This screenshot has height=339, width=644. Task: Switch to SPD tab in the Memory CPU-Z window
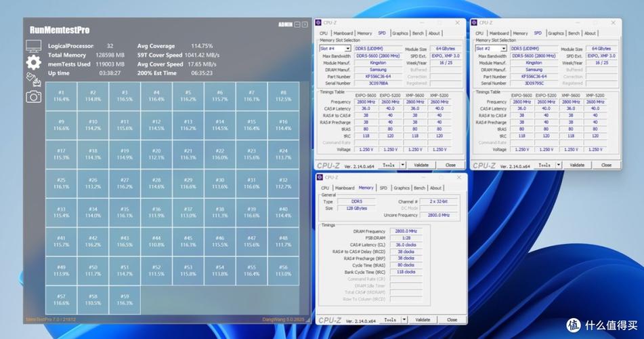pos(383,188)
